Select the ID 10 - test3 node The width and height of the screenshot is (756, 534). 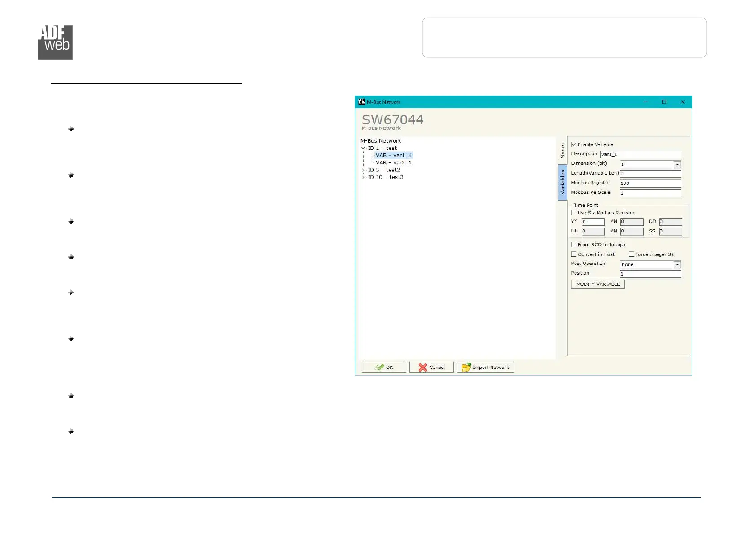[386, 177]
